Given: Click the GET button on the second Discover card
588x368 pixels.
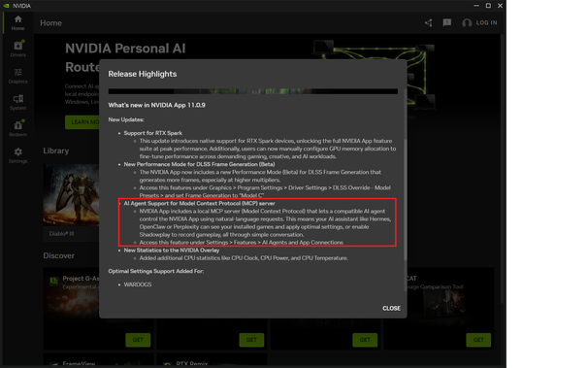Looking at the screenshot, I should point(251,340).
